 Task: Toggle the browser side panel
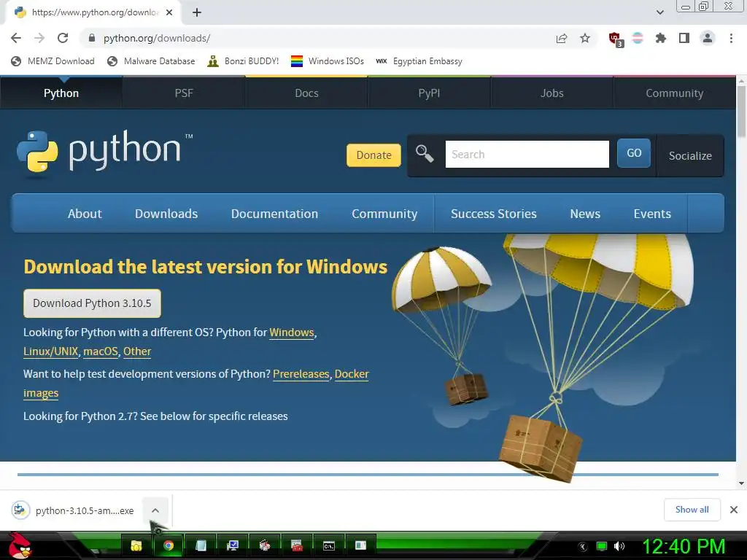[x=684, y=38]
